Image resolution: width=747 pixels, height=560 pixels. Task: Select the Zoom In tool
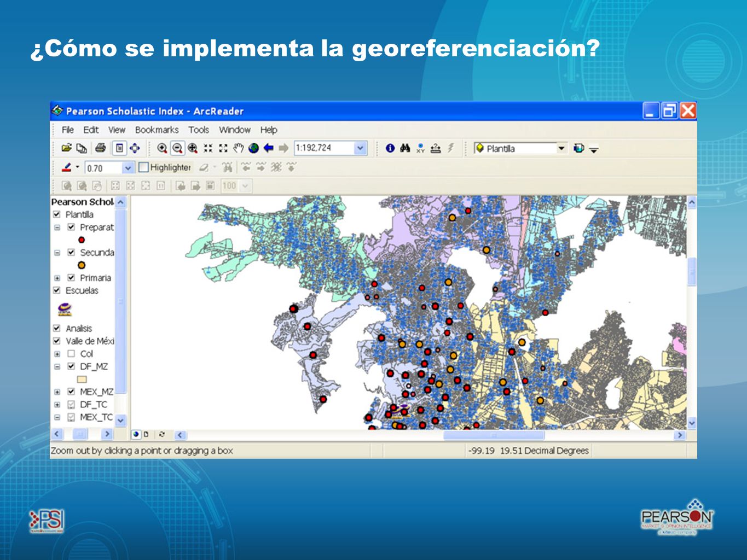[x=162, y=148]
